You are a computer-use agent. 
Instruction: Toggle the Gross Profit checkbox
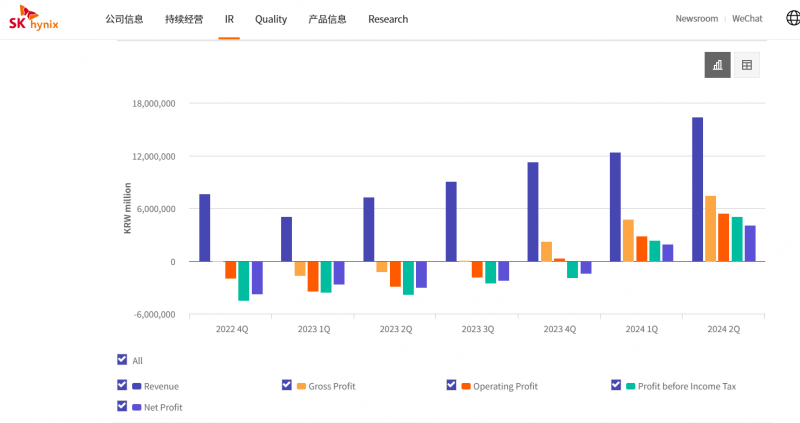pyautogui.click(x=287, y=385)
